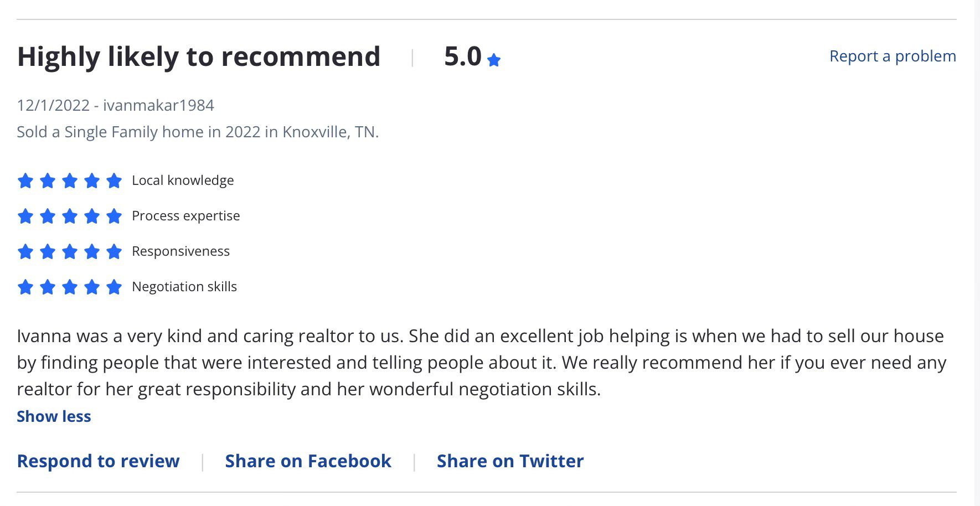Click fifth star in Local knowledge row

tap(114, 180)
